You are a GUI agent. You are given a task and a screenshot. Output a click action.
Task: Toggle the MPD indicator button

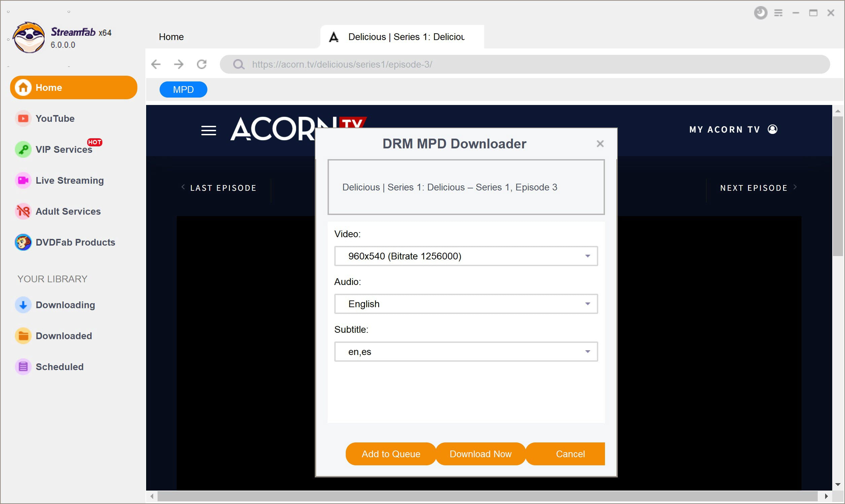coord(183,89)
